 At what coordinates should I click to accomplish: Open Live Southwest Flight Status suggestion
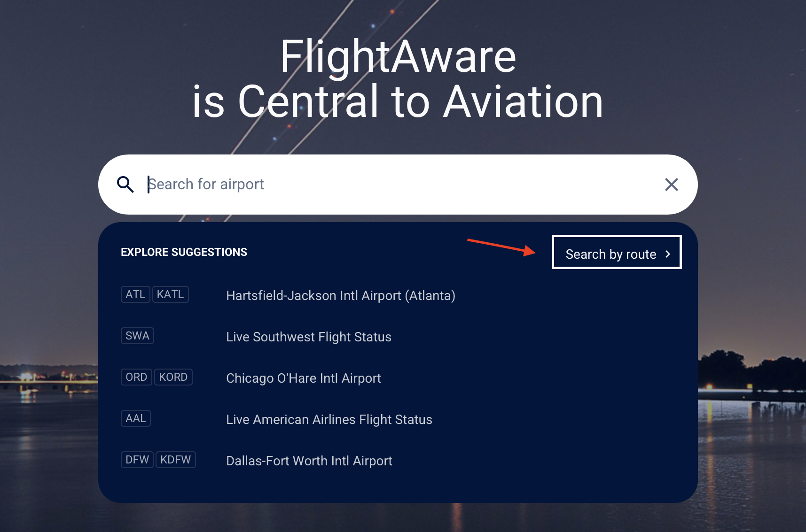[308, 337]
